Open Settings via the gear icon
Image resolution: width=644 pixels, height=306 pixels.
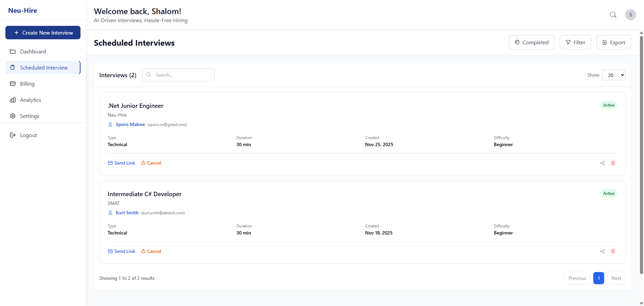click(13, 116)
